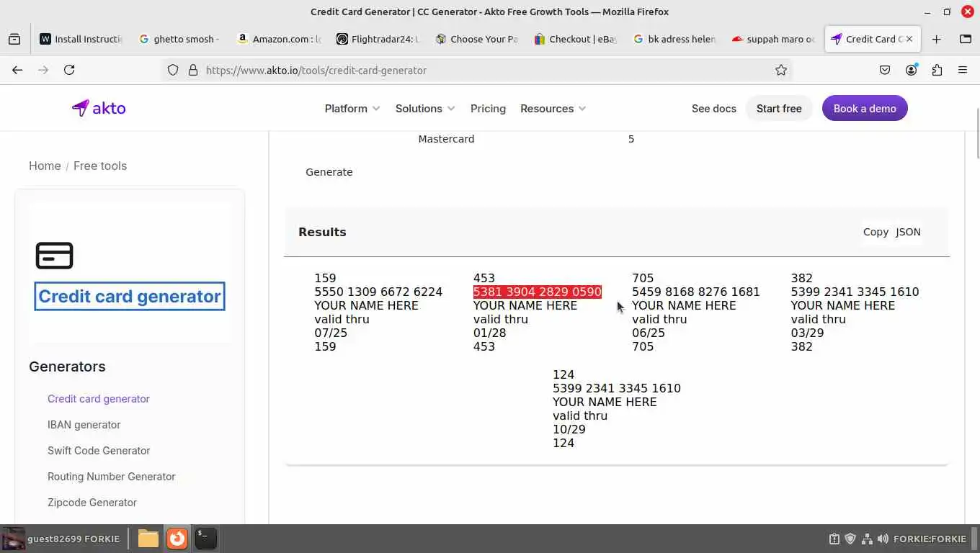980x553 pixels.
Task: Open the Routing Number Generator link
Action: click(x=111, y=477)
